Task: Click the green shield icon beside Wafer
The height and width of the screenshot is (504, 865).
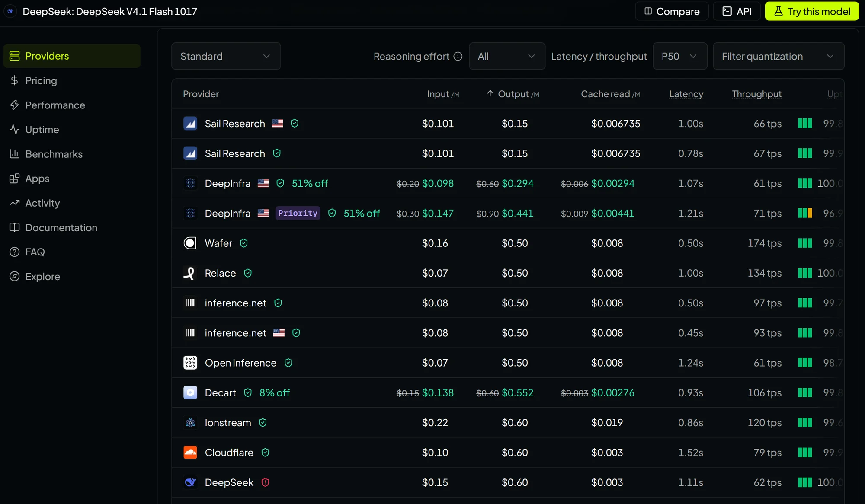Action: (x=244, y=243)
